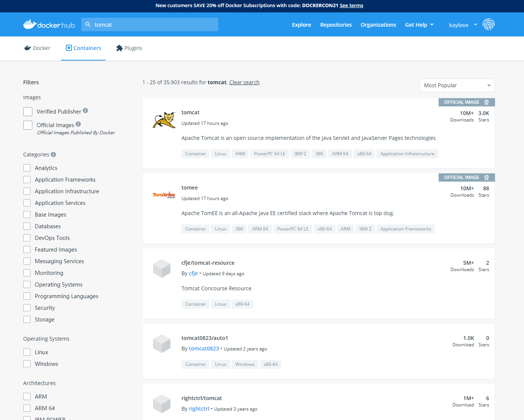Open the kaylove account dropdown
The image size is (524, 420).
tap(463, 25)
